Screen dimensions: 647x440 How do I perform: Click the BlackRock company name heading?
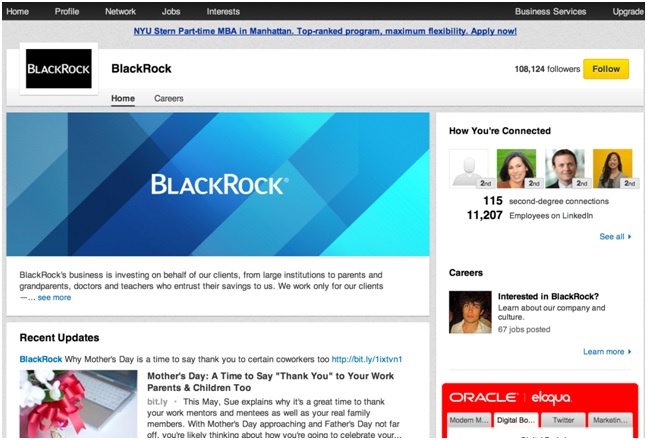[x=141, y=69]
